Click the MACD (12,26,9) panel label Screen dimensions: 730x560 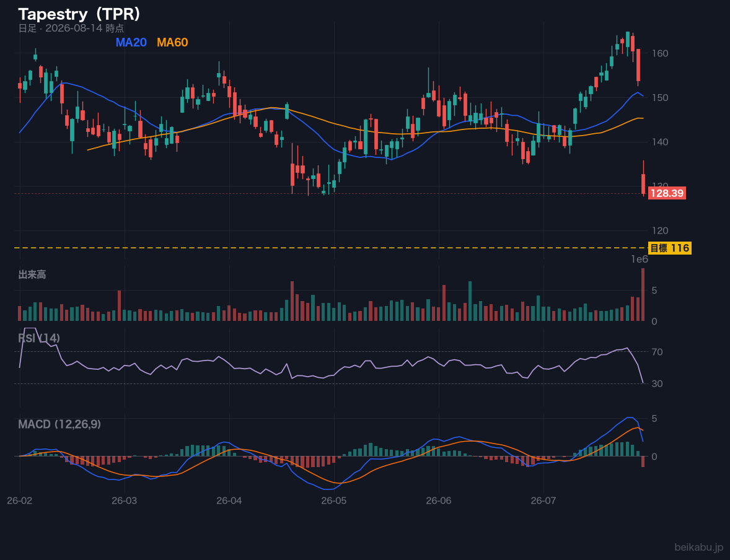point(59,424)
